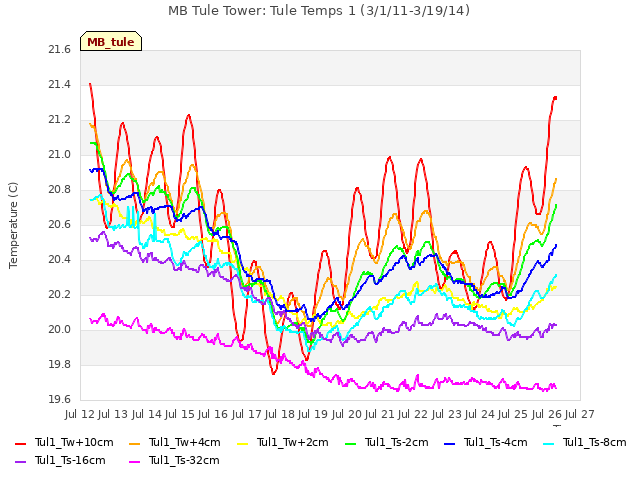Click the Tul1_Ts-32cm legend label
Image resolution: width=640 pixels, height=480 pixels.
[184, 460]
